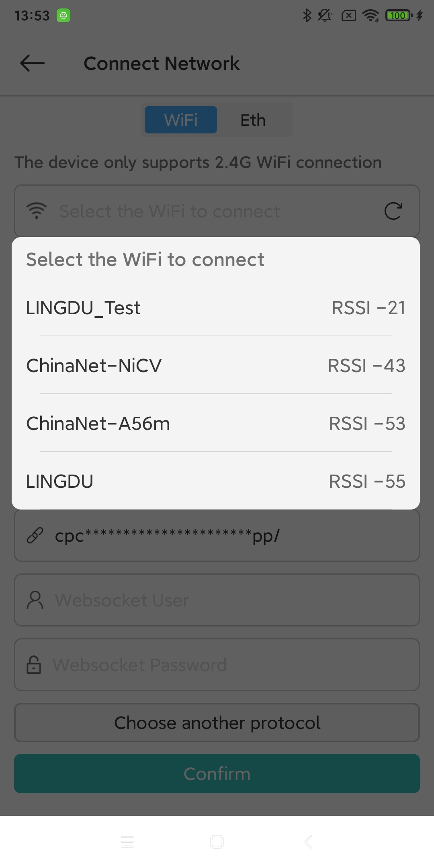Refresh the WiFi network list
Viewport: 434px width, 868px height.
393,211
